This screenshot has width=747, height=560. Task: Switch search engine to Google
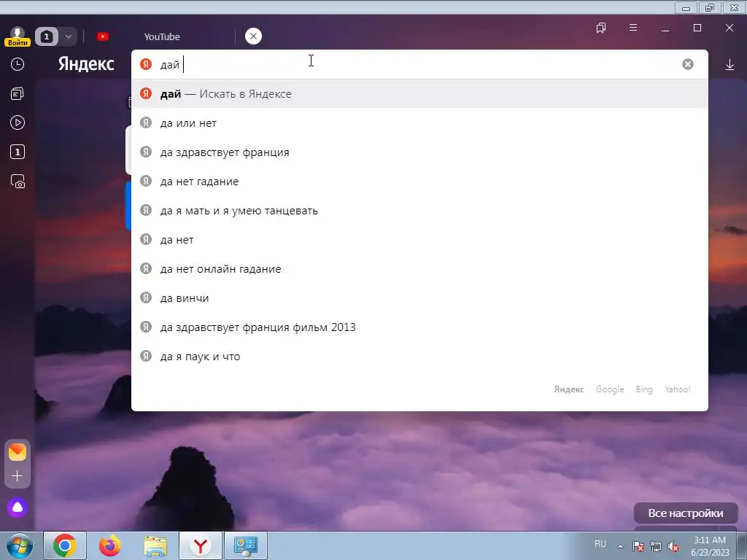(610, 389)
